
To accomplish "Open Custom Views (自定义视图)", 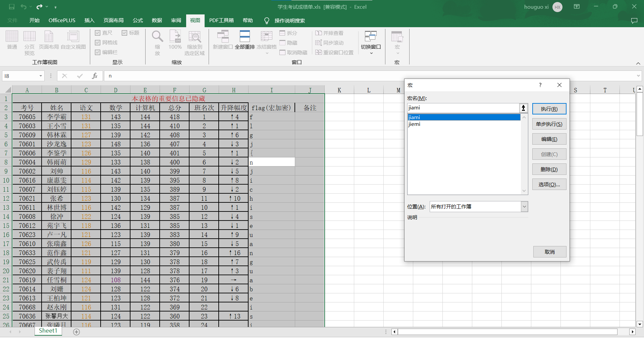I will coord(73,40).
